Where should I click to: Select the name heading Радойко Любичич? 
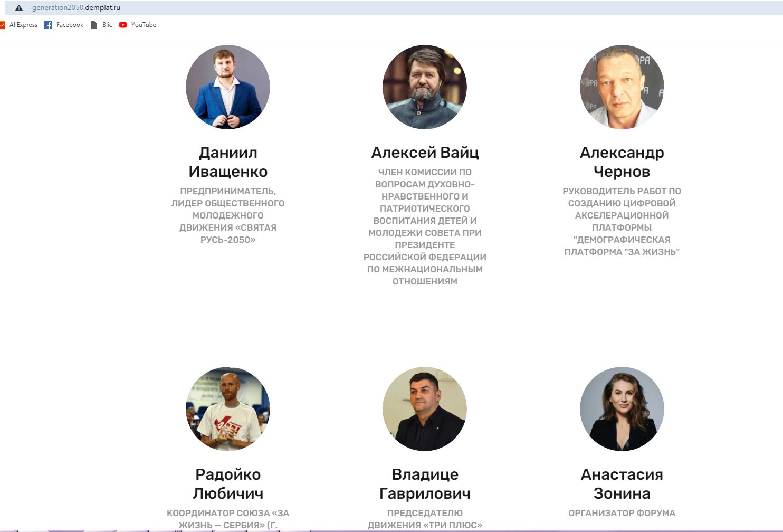coord(228,484)
